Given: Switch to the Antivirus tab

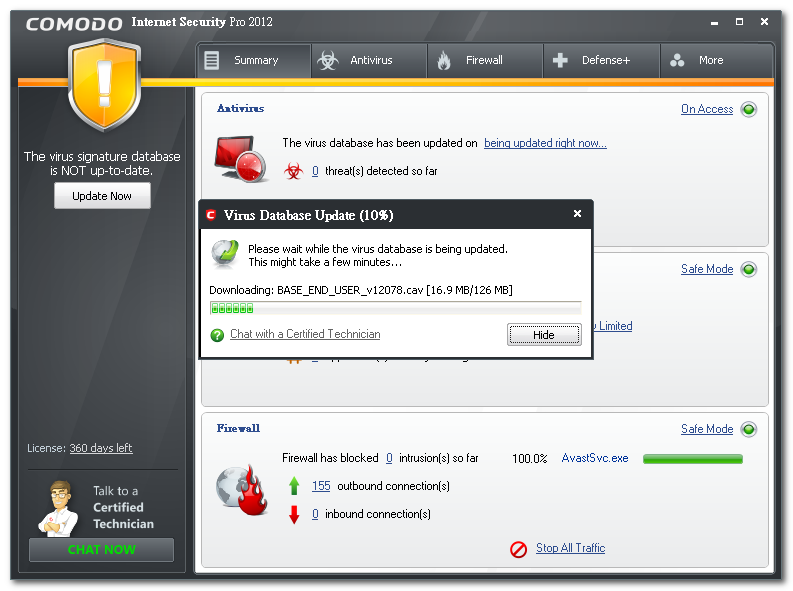Looking at the screenshot, I should 369,61.
